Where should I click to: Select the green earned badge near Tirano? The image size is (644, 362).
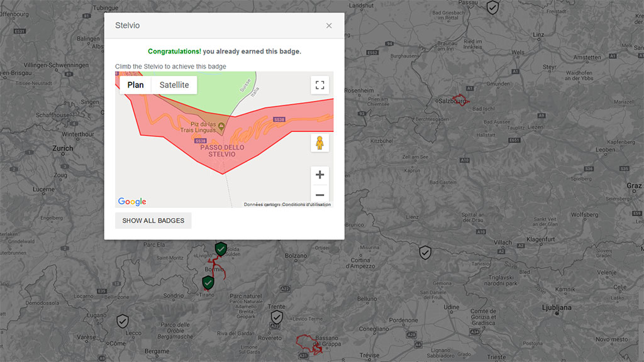pyautogui.click(x=208, y=282)
